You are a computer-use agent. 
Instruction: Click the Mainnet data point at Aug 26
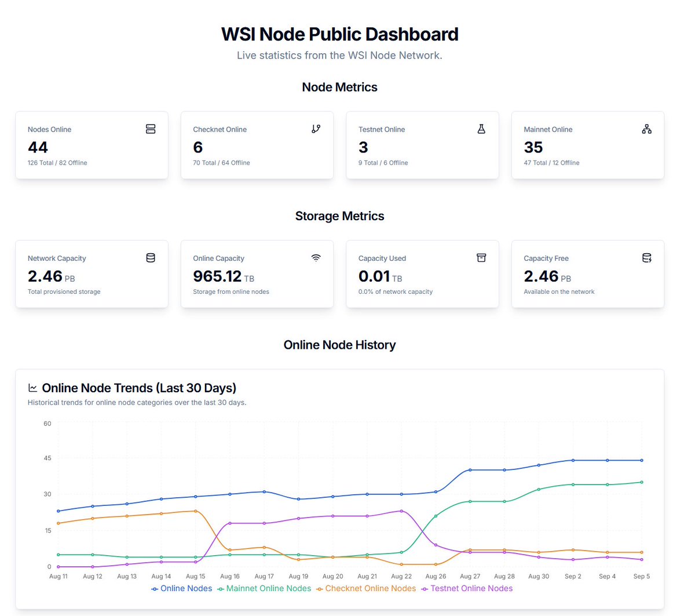point(436,516)
